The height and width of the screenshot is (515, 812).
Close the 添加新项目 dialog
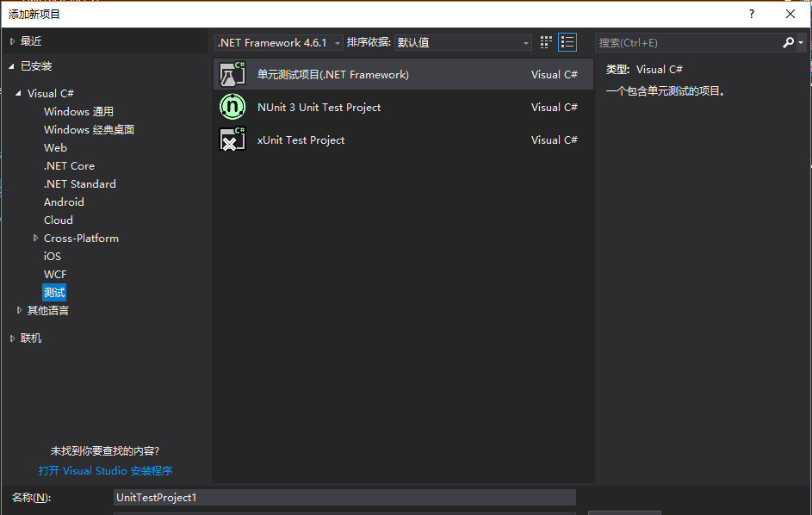point(790,14)
